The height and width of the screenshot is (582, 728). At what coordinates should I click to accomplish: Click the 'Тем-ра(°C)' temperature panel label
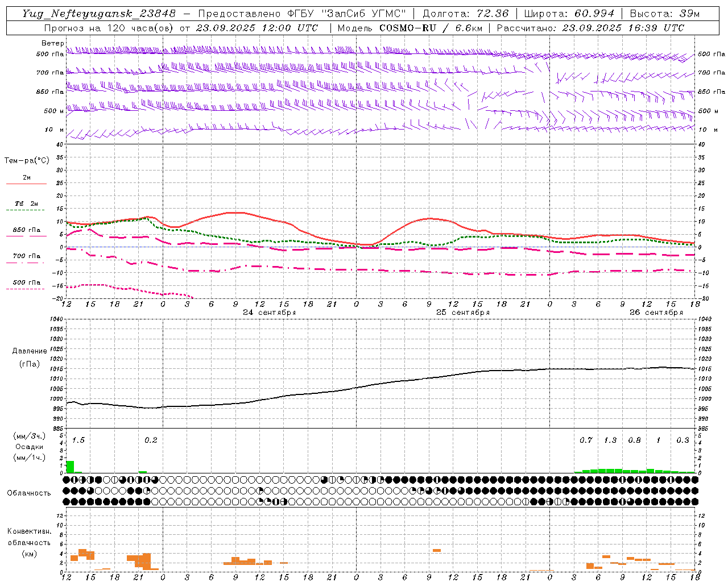pos(27,160)
